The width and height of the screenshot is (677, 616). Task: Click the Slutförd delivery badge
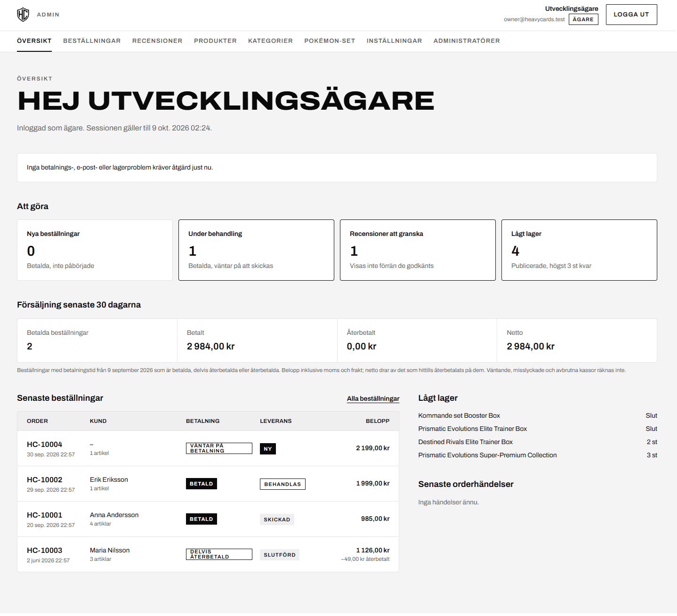[x=280, y=555]
